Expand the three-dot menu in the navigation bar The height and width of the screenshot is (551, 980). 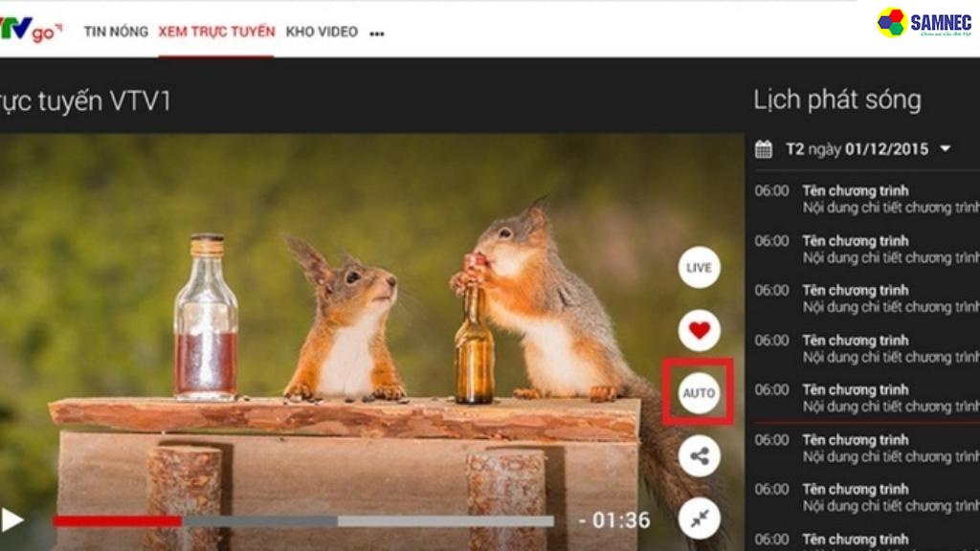[x=376, y=32]
